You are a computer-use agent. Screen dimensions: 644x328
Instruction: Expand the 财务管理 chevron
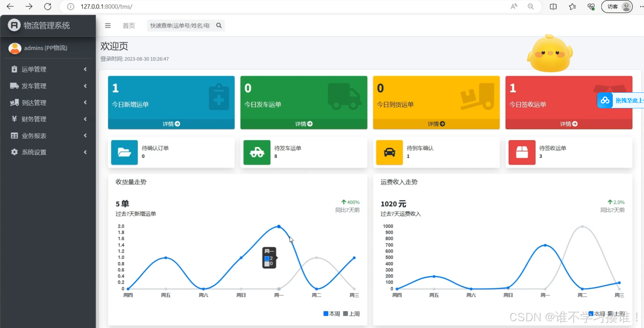coord(85,119)
